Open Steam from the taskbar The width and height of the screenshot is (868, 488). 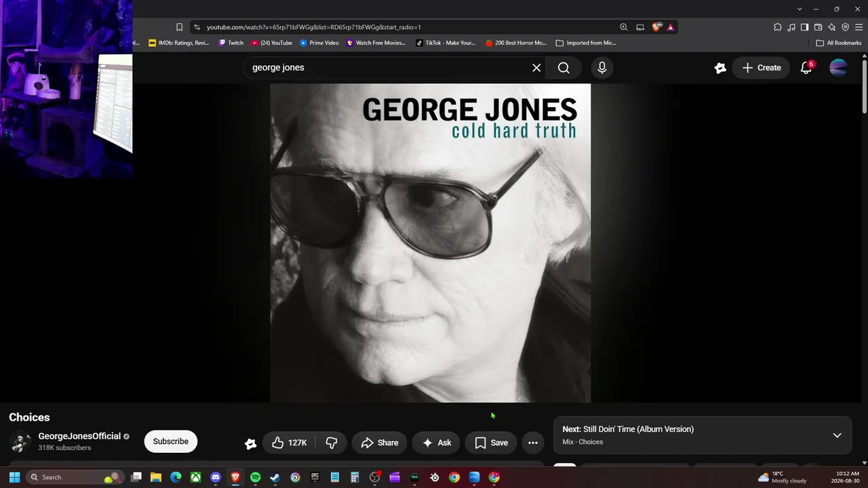tap(275, 477)
